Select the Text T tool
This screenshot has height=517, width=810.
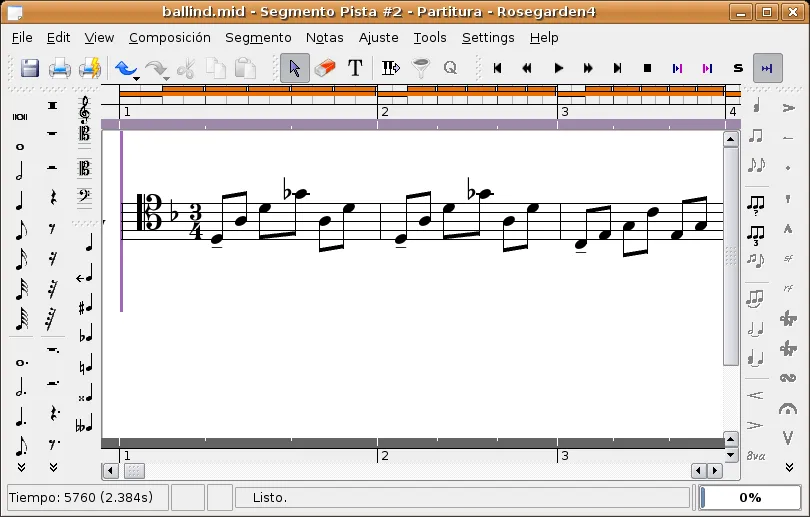[x=355, y=68]
